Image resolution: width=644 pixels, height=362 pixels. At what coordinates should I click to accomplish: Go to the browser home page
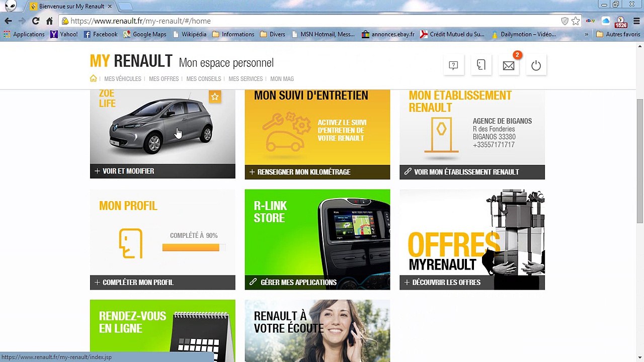(49, 21)
